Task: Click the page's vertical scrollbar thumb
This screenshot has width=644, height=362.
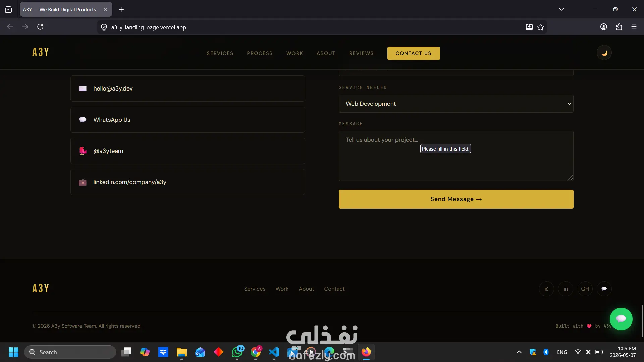Action: (x=642, y=321)
